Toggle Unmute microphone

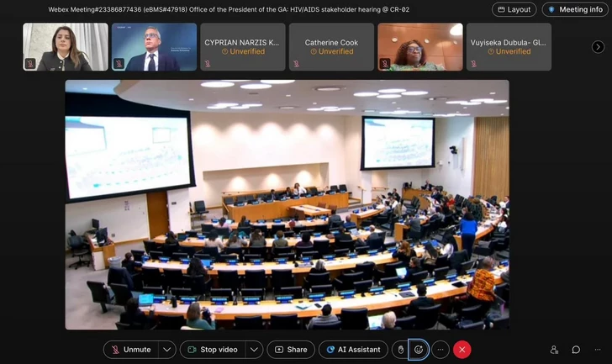pos(131,350)
